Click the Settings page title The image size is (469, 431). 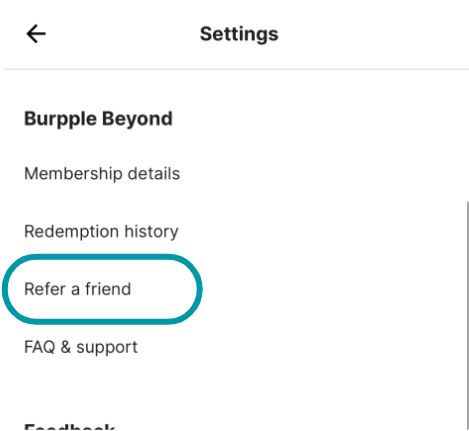click(239, 34)
